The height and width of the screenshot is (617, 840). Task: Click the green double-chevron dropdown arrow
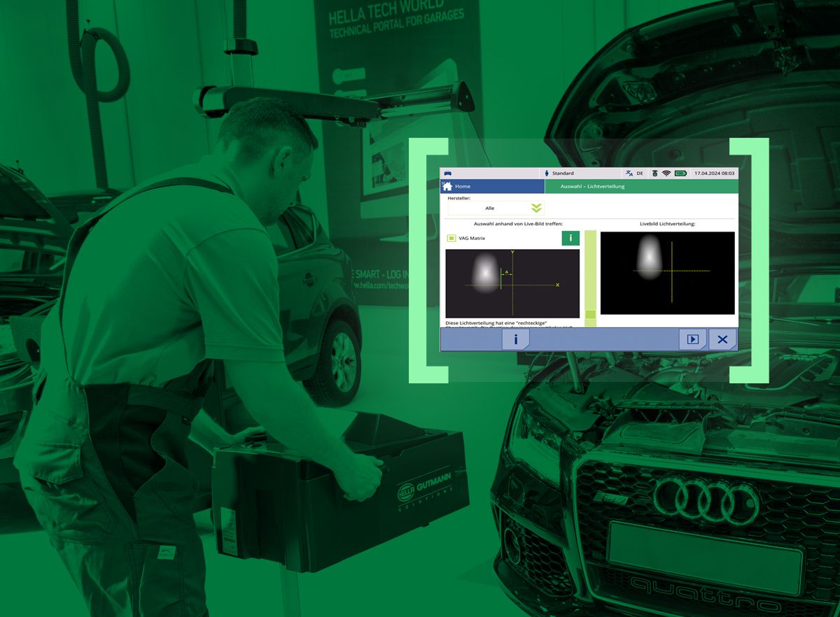coord(536,208)
